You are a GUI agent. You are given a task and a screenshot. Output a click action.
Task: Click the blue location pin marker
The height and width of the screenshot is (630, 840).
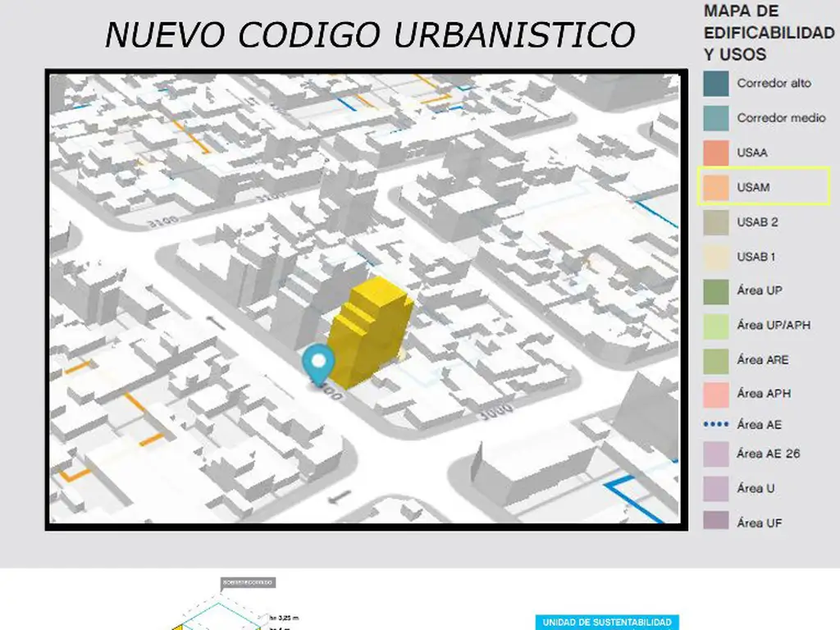(318, 361)
